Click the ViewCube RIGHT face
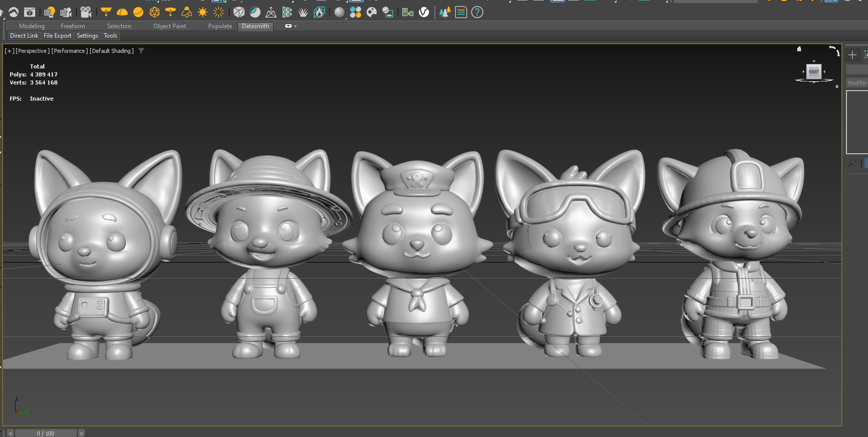The height and width of the screenshot is (437, 868). point(814,71)
